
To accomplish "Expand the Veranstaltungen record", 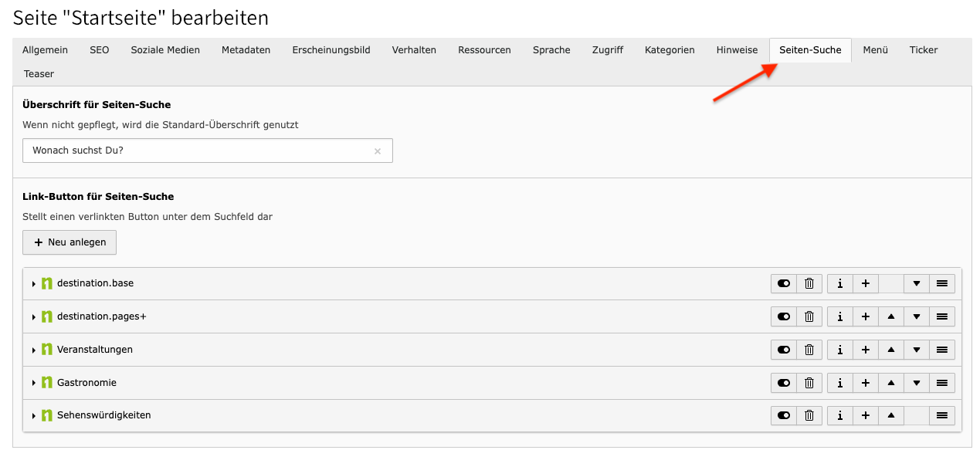I will point(34,350).
